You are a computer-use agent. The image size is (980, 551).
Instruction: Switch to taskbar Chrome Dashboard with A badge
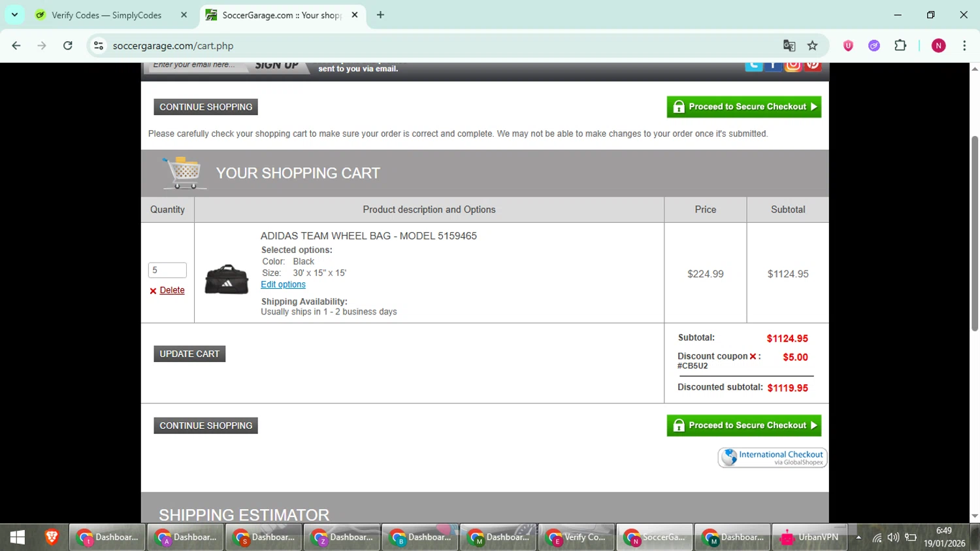(x=186, y=537)
